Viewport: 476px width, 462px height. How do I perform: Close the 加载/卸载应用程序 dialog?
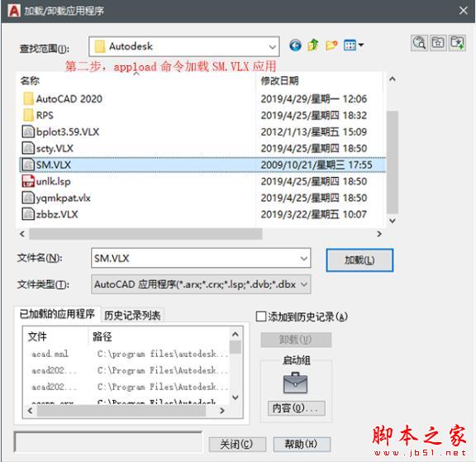point(464,11)
